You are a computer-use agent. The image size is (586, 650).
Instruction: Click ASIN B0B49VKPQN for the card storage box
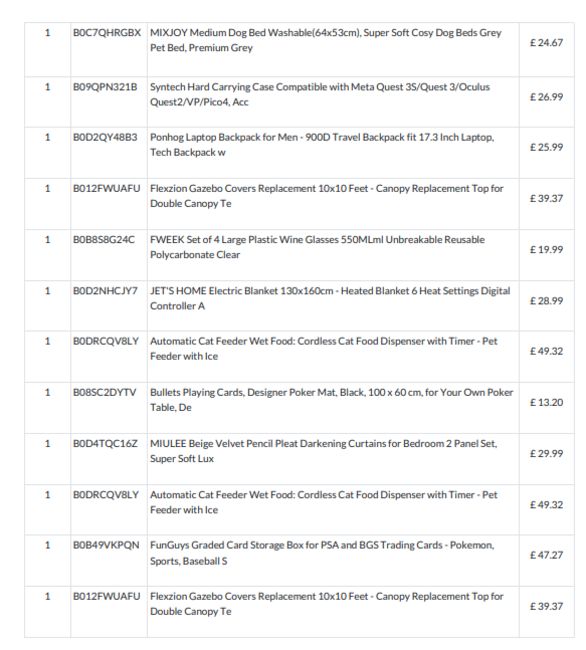coord(106,545)
